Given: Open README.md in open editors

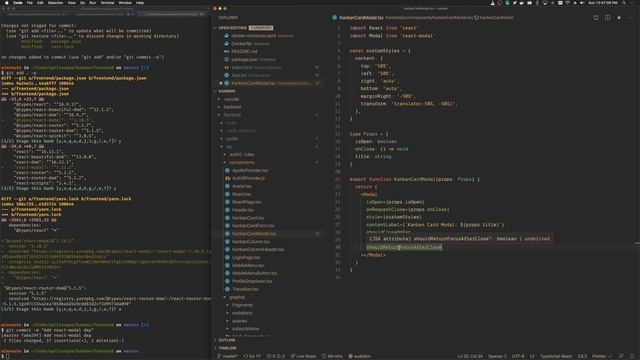Looking at the screenshot, I should pyautogui.click(x=244, y=51).
